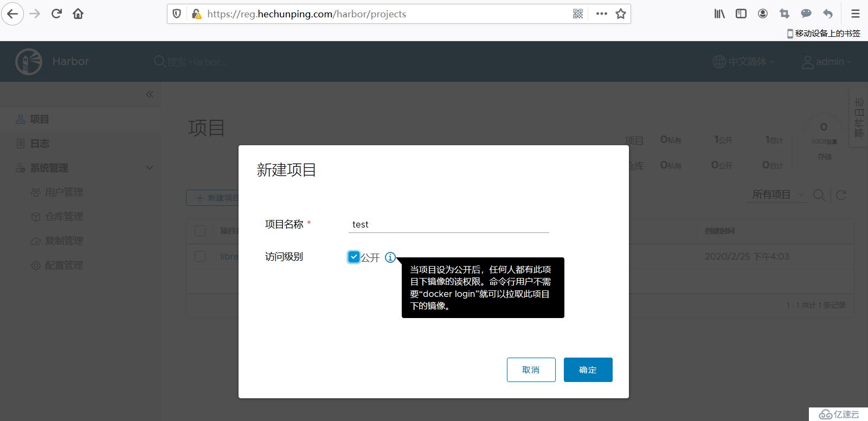Focus the 项目名称 input containing test
Screen dimensions: 868x421
449,224
